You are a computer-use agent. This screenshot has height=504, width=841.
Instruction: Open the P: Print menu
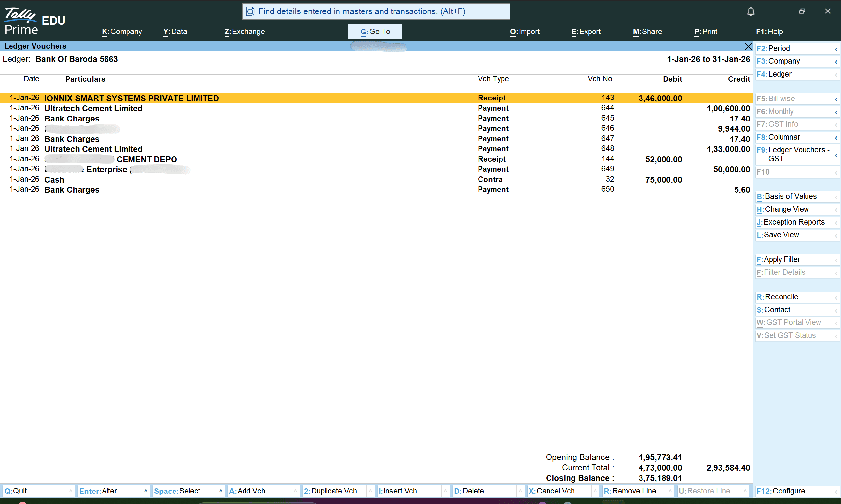pyautogui.click(x=706, y=32)
